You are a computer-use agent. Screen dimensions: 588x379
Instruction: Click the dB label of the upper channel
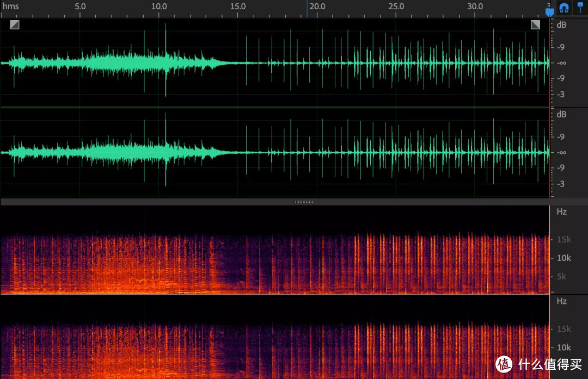[561, 25]
